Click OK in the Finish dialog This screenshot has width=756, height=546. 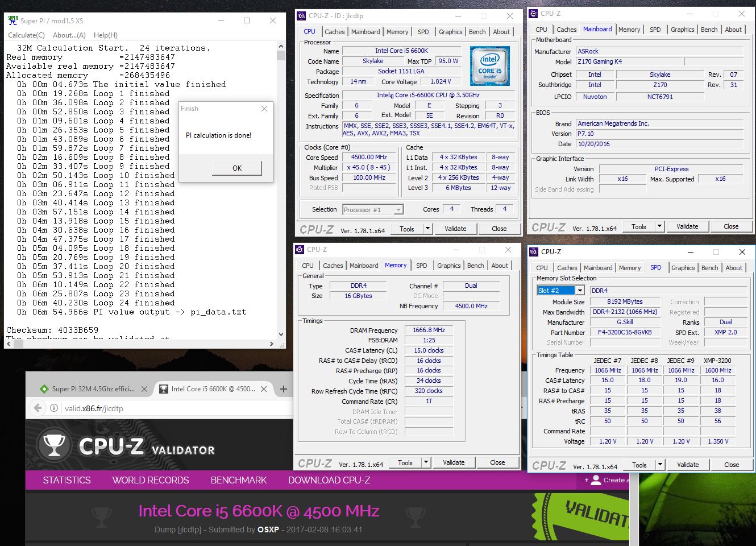tap(237, 168)
